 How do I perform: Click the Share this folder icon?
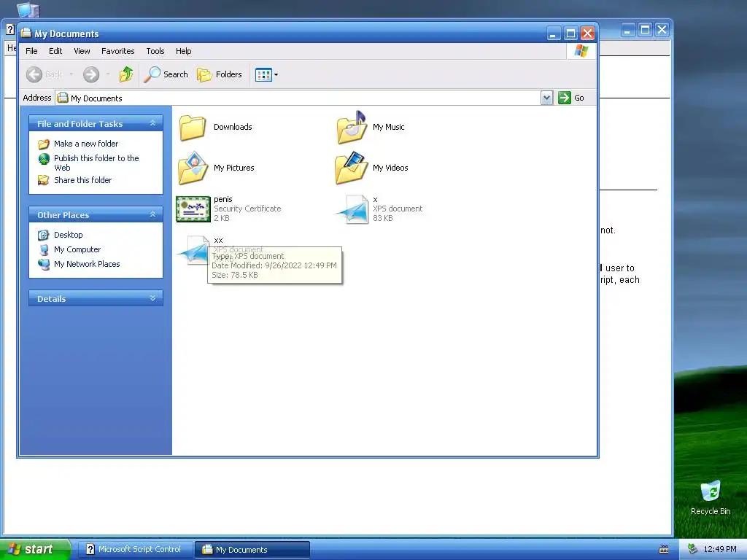pyautogui.click(x=43, y=180)
